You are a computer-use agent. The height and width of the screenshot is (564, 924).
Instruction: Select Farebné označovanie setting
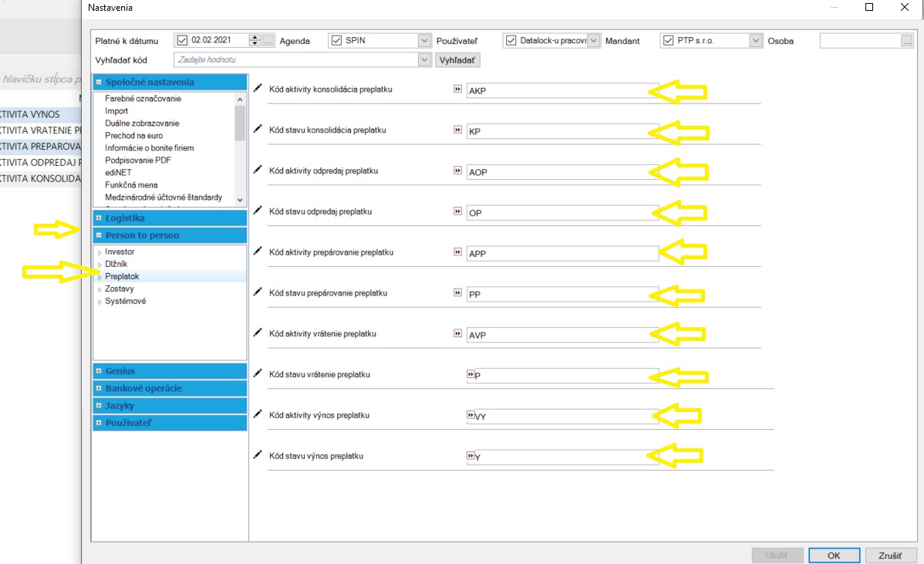coord(143,99)
